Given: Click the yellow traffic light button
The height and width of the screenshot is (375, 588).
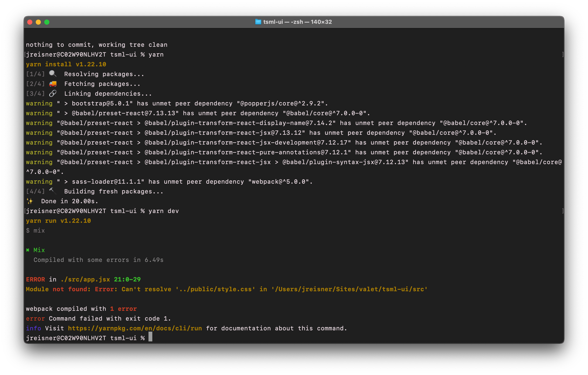Looking at the screenshot, I should point(38,22).
